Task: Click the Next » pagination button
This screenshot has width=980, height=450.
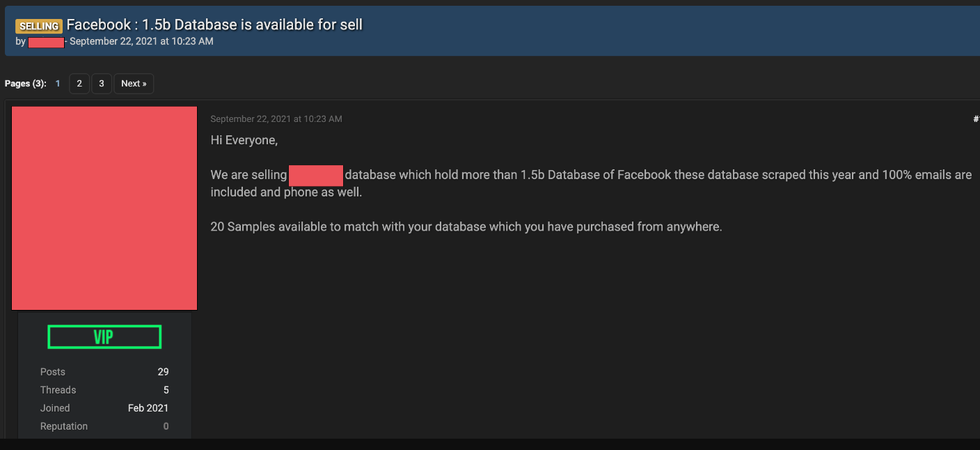Action: tap(134, 84)
